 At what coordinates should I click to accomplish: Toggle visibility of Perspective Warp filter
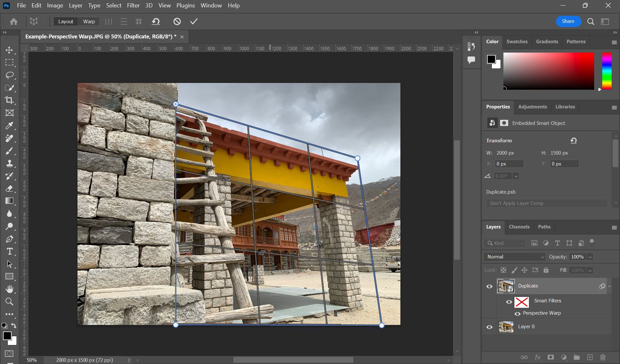517,314
